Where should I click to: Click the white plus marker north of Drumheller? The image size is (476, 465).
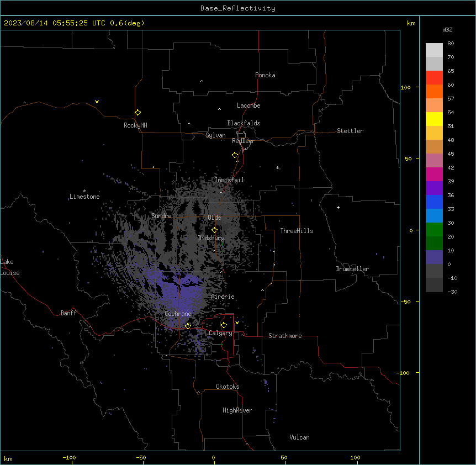point(338,207)
